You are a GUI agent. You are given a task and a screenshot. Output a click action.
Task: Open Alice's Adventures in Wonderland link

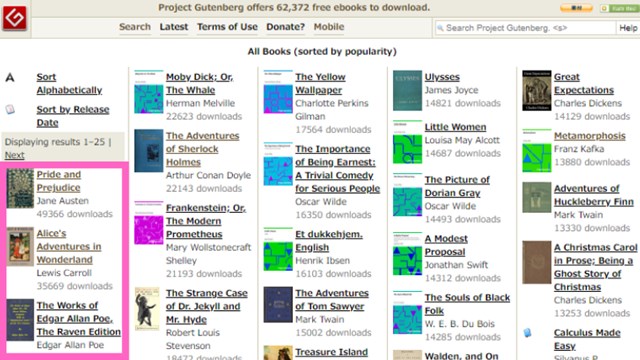pos(69,247)
